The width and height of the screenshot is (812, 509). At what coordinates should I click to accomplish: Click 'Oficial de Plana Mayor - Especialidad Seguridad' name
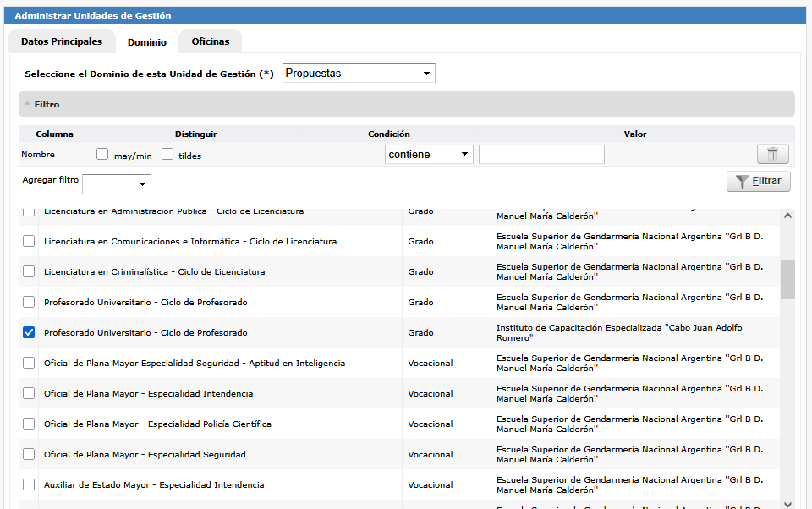click(x=145, y=455)
